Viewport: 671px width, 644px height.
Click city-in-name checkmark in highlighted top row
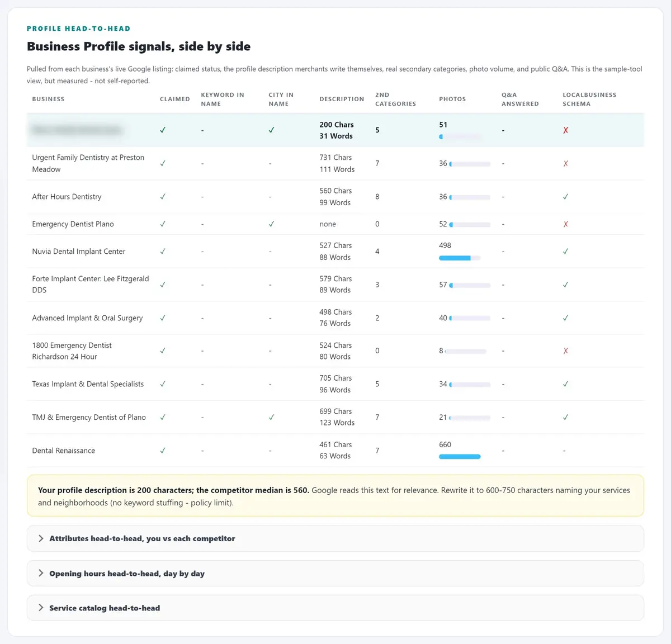point(271,130)
